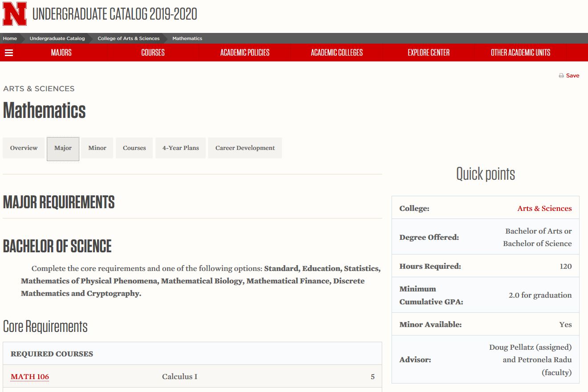
Task: View the 4-Year Plans tab
Action: (180, 148)
